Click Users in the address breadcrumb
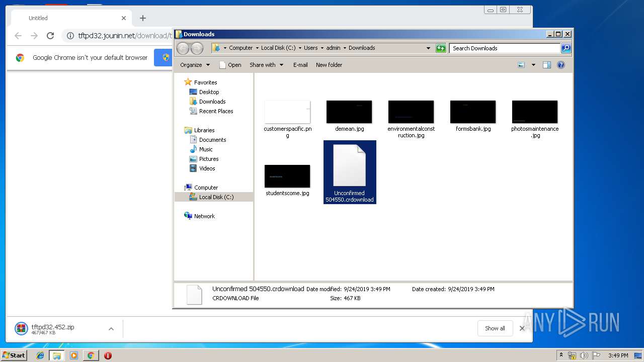644x362 pixels. coord(310,48)
